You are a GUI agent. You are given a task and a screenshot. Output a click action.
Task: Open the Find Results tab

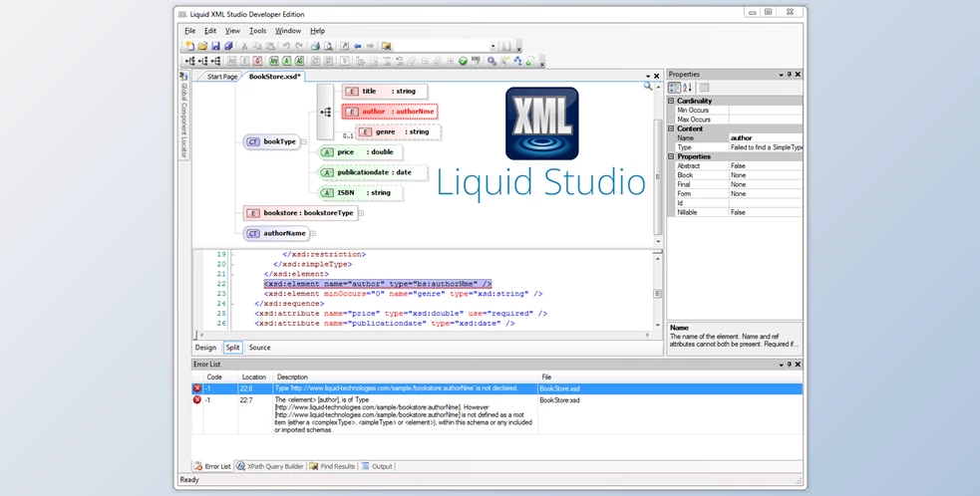click(332, 466)
